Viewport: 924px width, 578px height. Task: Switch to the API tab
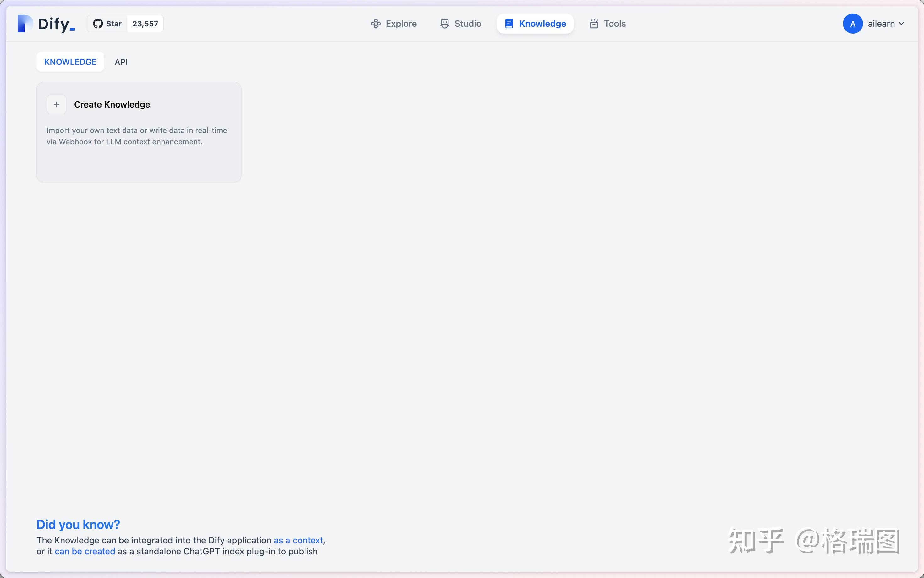tap(121, 62)
